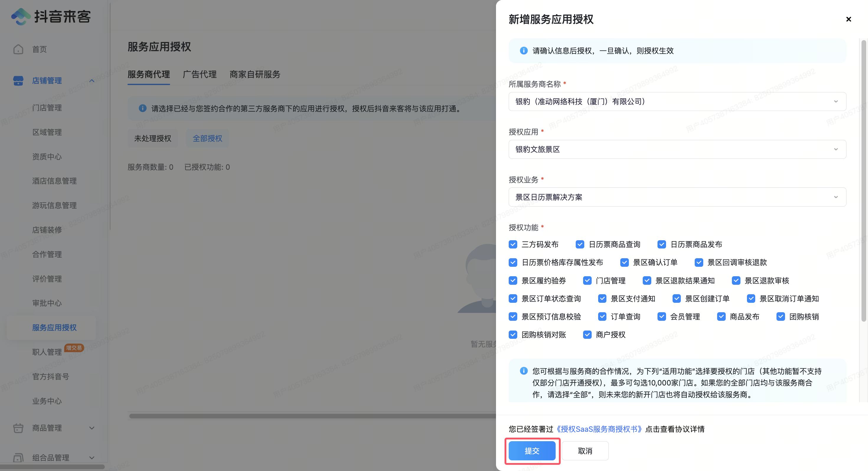
Task: Collapse the 店铺管理 sidebar section
Action: (92, 81)
